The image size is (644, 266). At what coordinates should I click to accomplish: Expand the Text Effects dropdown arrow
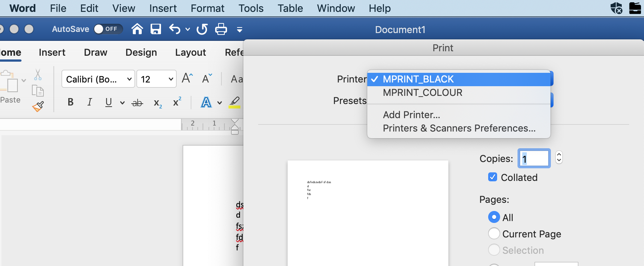[x=220, y=103]
